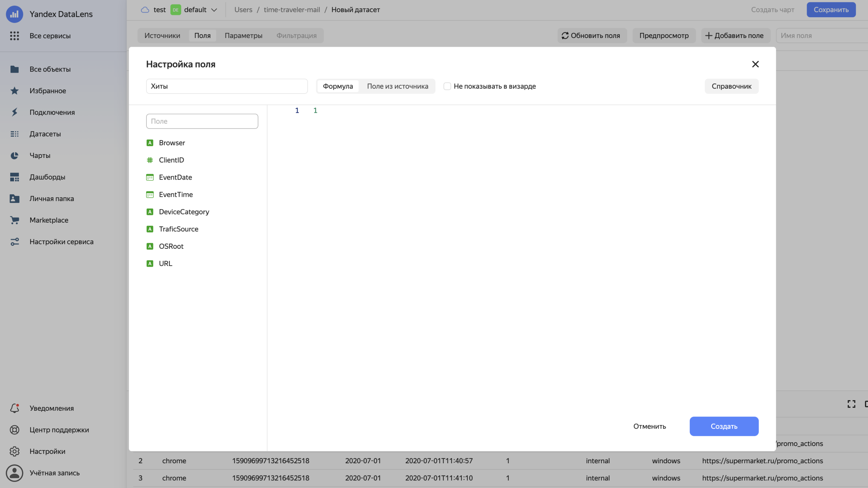This screenshot has width=868, height=488.
Task: Insert EventDate field into formula
Action: click(175, 177)
